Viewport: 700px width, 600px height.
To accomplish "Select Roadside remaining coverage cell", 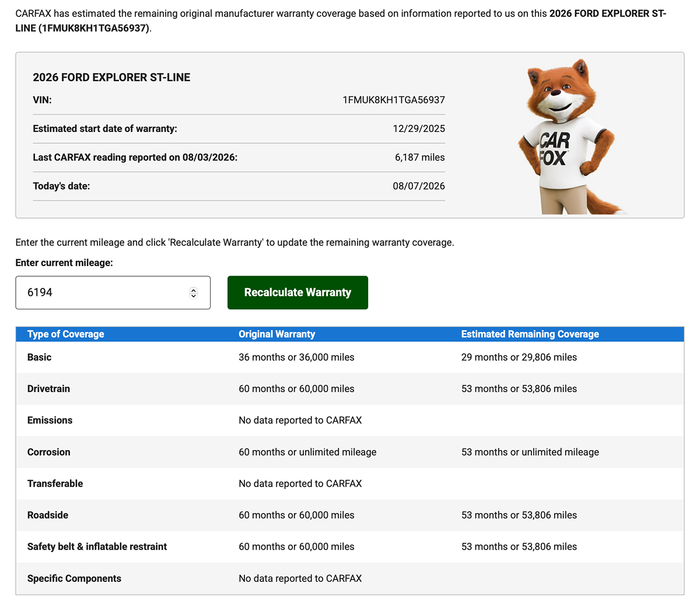I will 519,515.
